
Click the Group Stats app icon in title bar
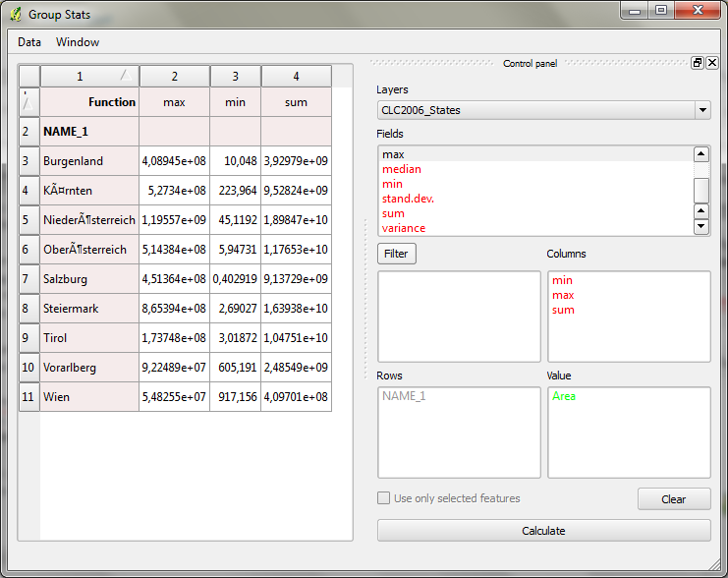15,14
